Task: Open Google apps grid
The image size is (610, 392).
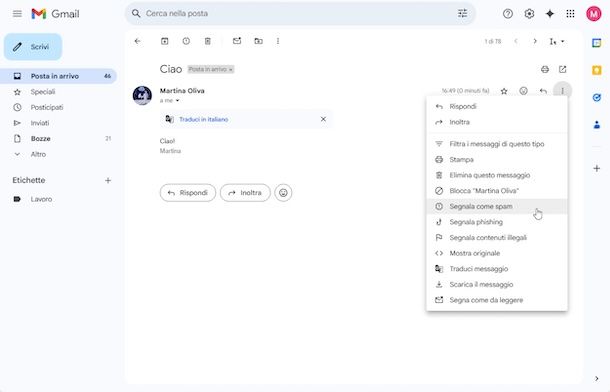Action: [570, 14]
